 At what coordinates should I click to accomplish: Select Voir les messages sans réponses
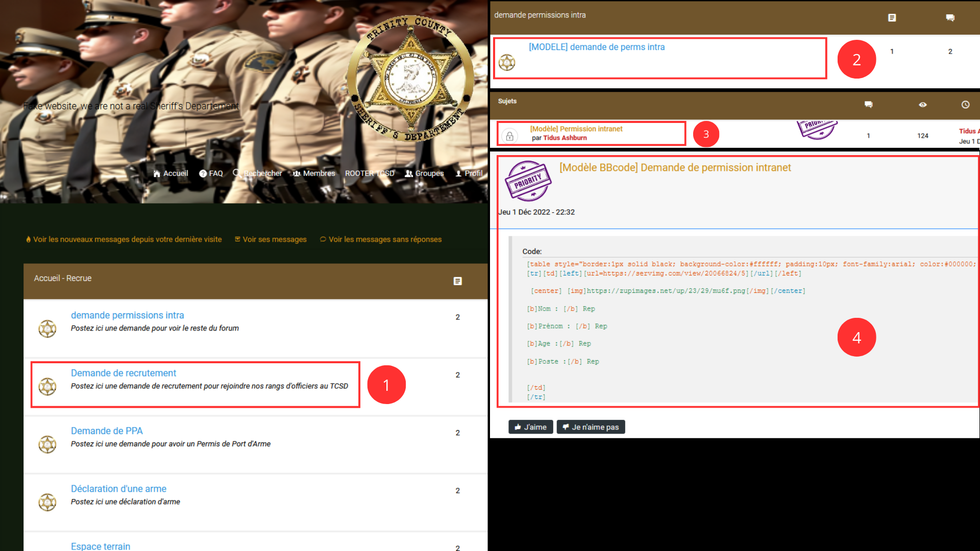[x=385, y=239]
